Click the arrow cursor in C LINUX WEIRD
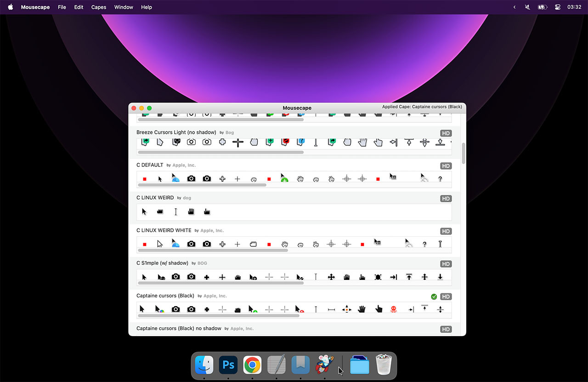 pos(144,212)
